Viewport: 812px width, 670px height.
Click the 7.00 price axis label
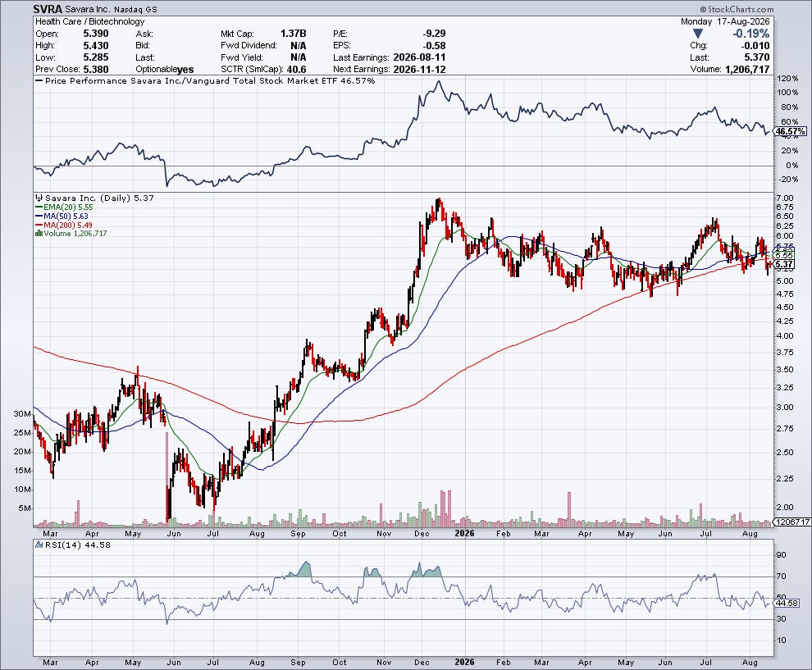click(785, 198)
